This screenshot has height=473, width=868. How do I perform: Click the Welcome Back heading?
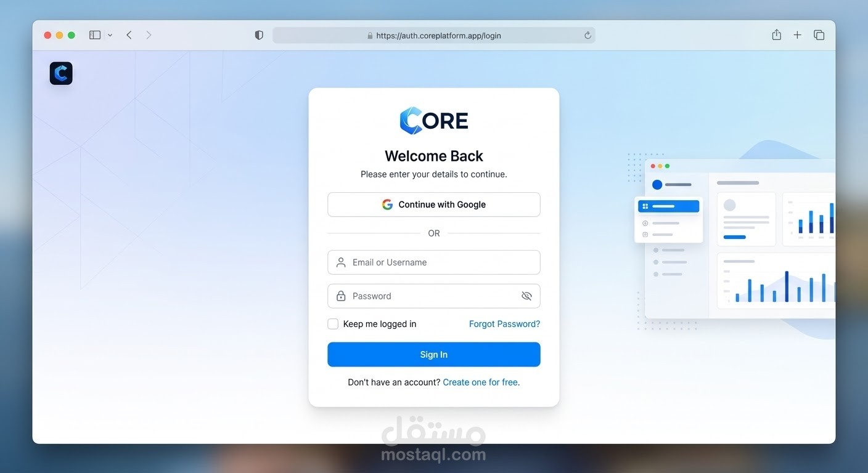click(434, 156)
